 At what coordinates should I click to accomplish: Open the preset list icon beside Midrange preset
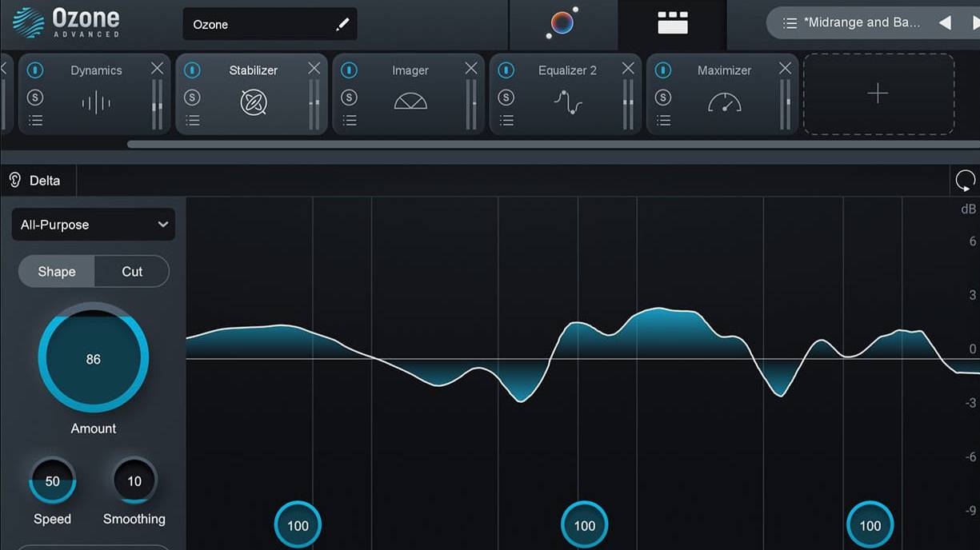[790, 23]
